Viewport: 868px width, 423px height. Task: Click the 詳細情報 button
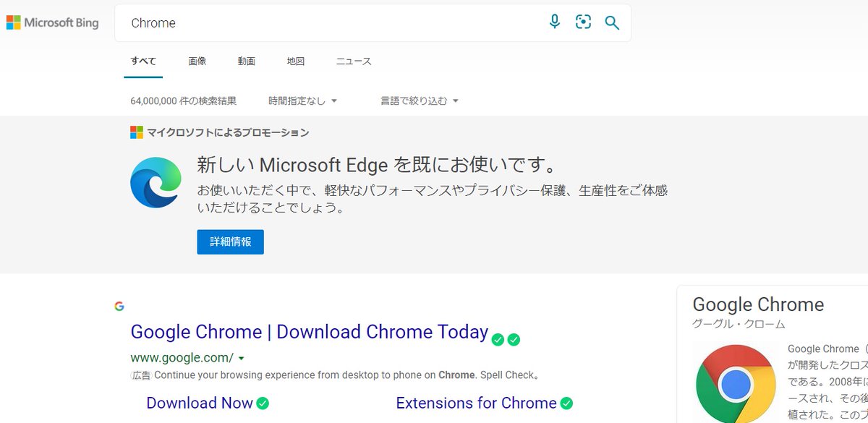point(230,242)
